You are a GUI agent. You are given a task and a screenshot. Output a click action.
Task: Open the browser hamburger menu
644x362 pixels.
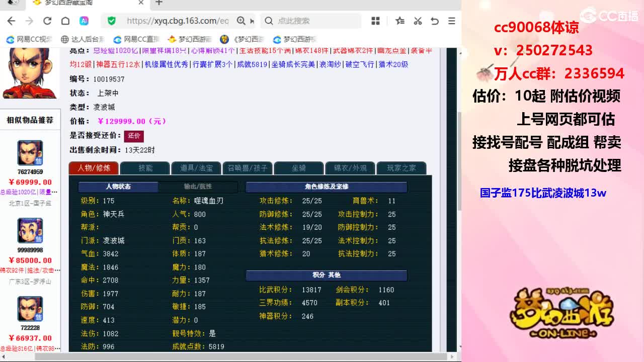(451, 21)
